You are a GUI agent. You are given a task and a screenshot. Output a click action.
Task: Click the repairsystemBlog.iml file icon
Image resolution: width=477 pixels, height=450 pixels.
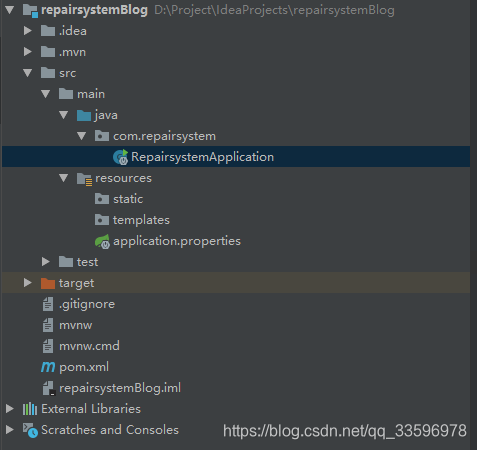(49, 388)
